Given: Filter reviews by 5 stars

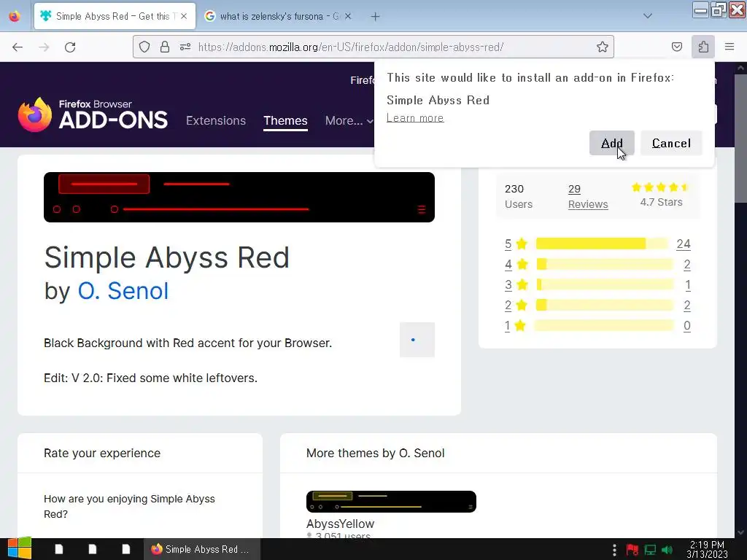Looking at the screenshot, I should (x=516, y=244).
